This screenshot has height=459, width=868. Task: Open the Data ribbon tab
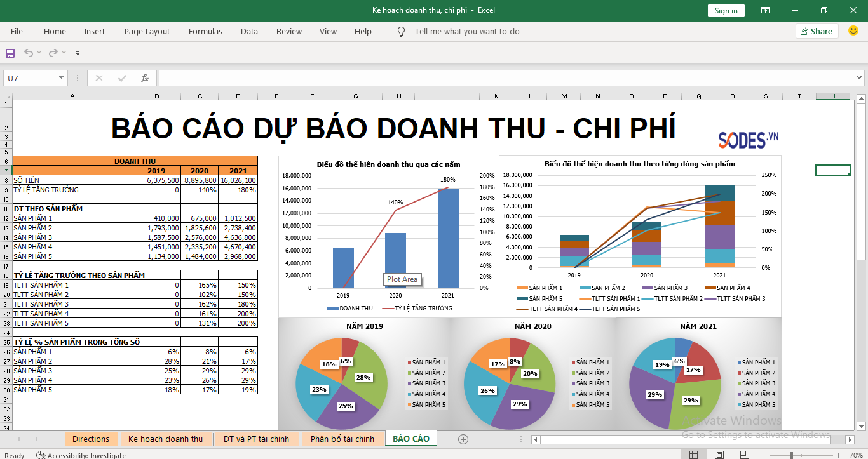coord(249,31)
